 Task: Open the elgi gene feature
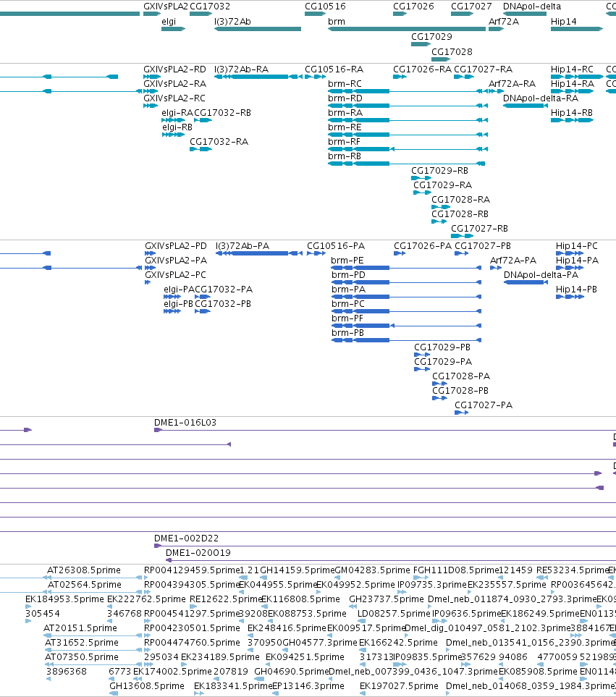(x=173, y=29)
